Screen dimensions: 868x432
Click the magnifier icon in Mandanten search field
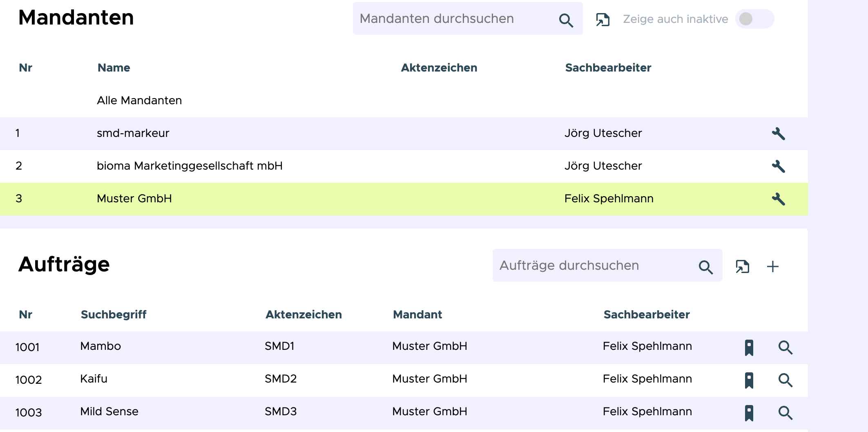pyautogui.click(x=566, y=20)
